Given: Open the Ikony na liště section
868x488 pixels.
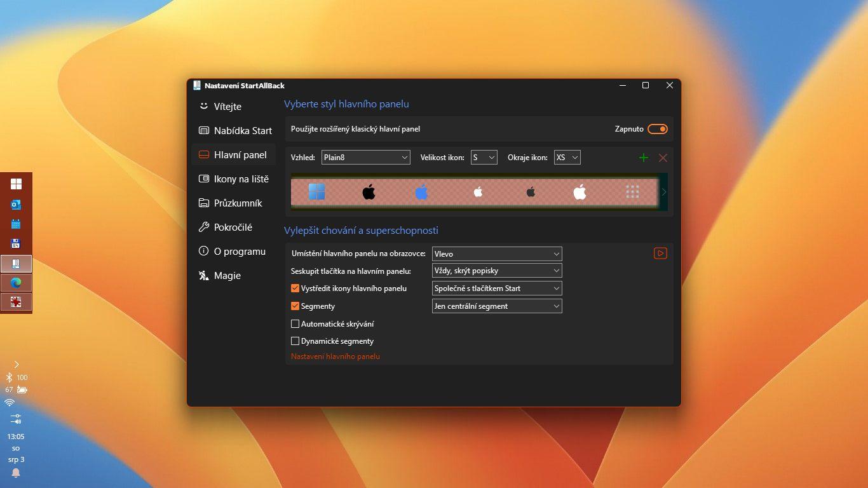Looking at the screenshot, I should pos(233,179).
